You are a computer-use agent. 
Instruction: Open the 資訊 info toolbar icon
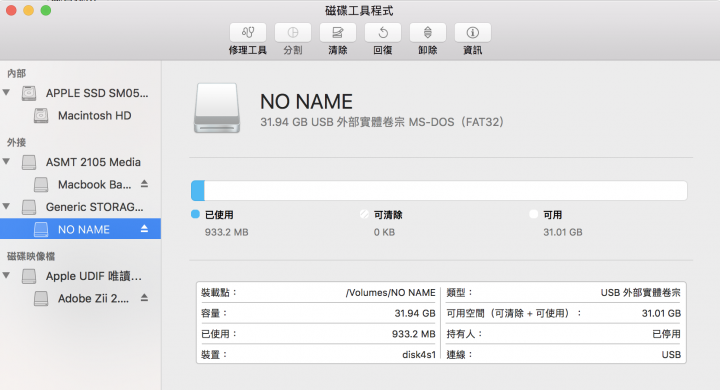472,33
